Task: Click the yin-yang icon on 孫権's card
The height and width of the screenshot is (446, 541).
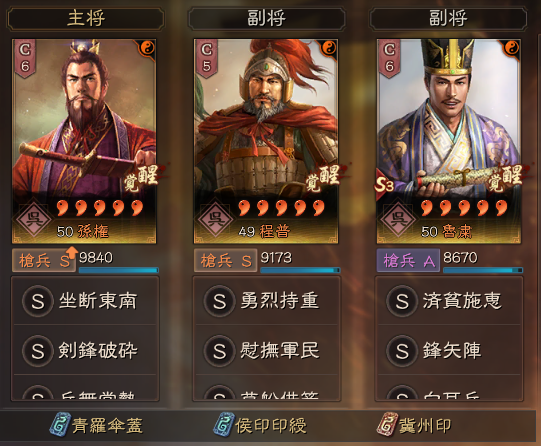Action: coord(148,48)
